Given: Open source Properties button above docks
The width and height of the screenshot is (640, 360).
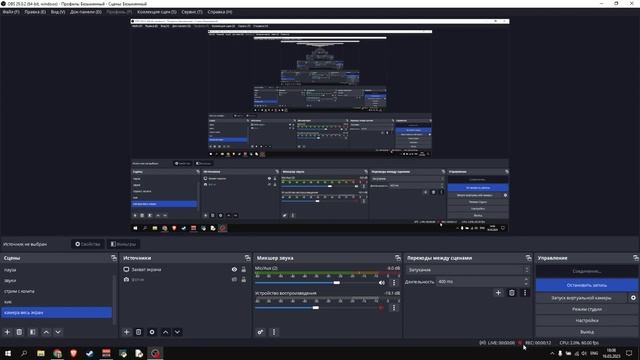Looking at the screenshot, I should (87, 244).
